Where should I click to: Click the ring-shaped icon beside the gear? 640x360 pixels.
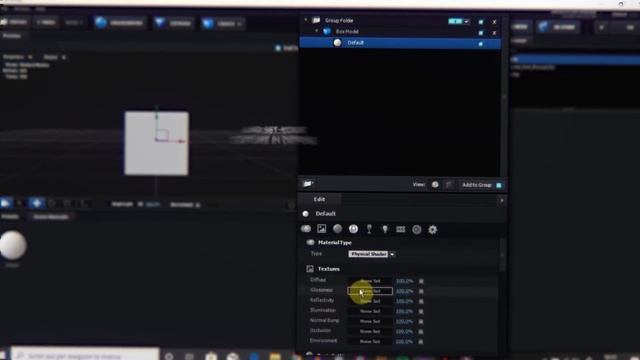pos(416,229)
